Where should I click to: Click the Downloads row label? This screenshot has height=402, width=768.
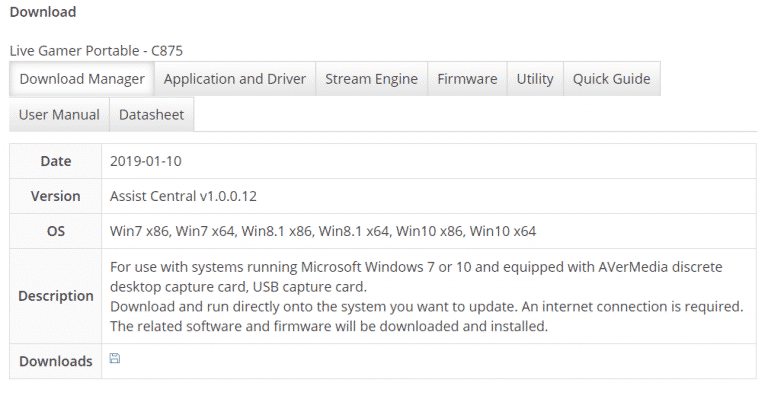tap(56, 361)
